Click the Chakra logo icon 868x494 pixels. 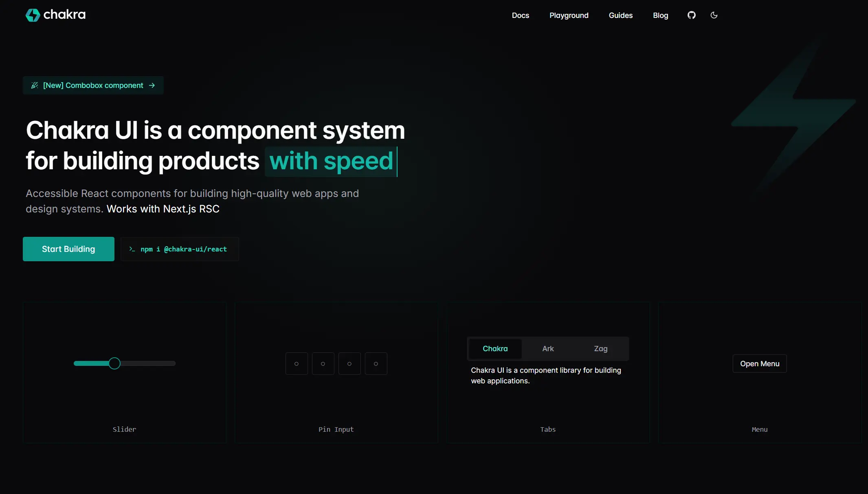(33, 15)
